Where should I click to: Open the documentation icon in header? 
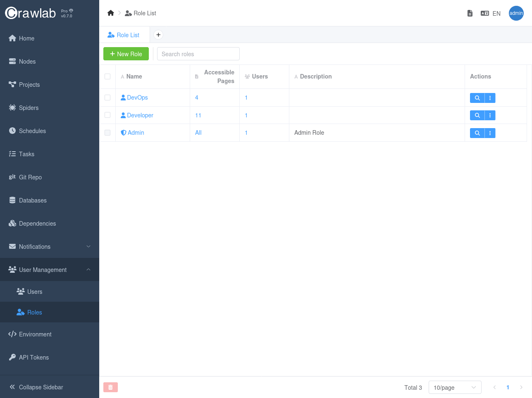pos(470,13)
